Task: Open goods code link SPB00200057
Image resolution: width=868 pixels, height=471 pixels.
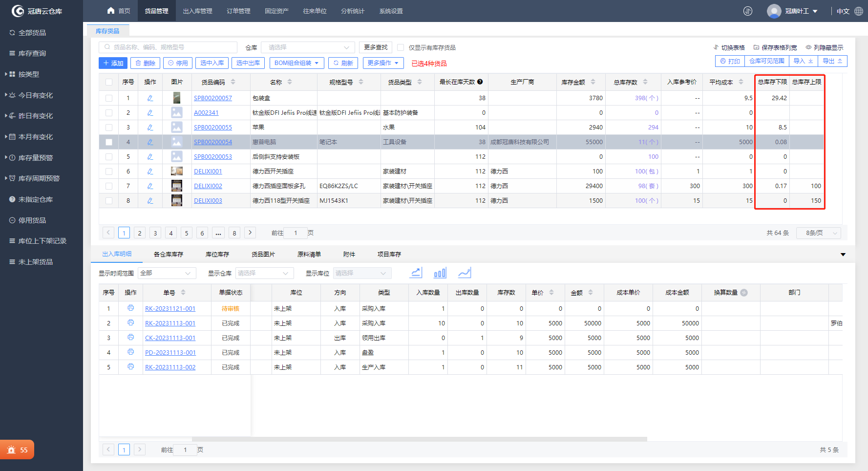Action: coord(213,98)
